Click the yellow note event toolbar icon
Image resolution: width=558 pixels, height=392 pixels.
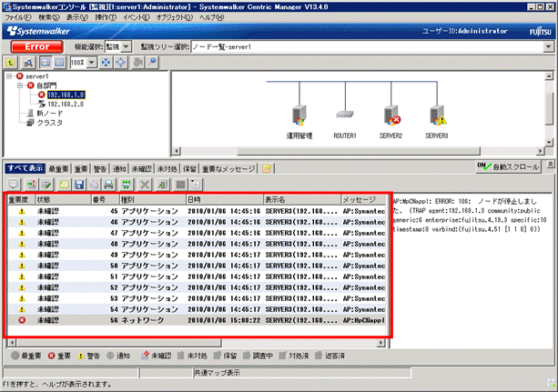tap(64, 185)
